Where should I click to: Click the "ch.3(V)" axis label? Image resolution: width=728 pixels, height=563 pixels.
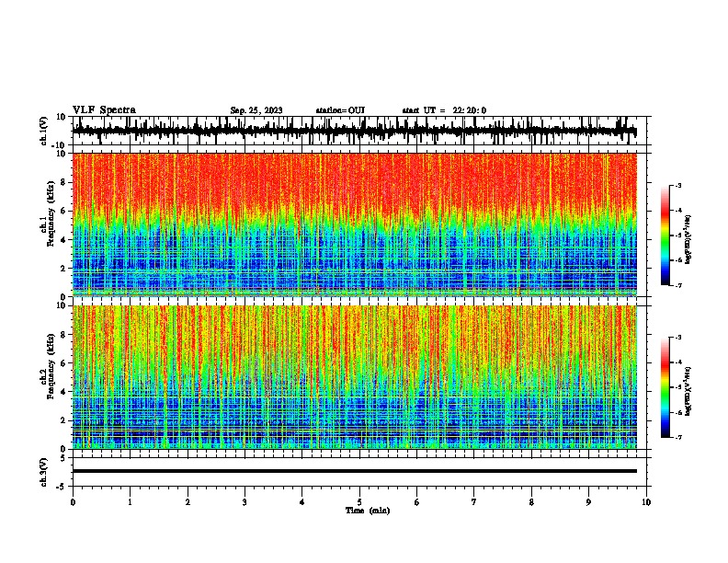44,472
